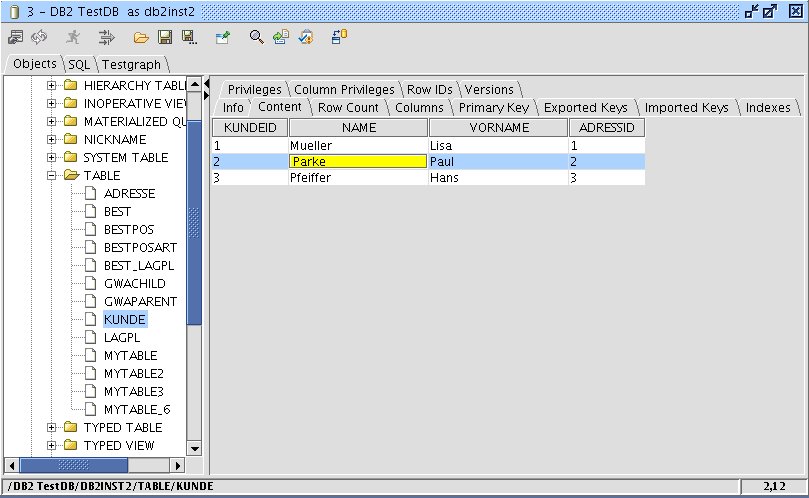Expand the NICKNAME node
The height and width of the screenshot is (498, 809).
52,139
